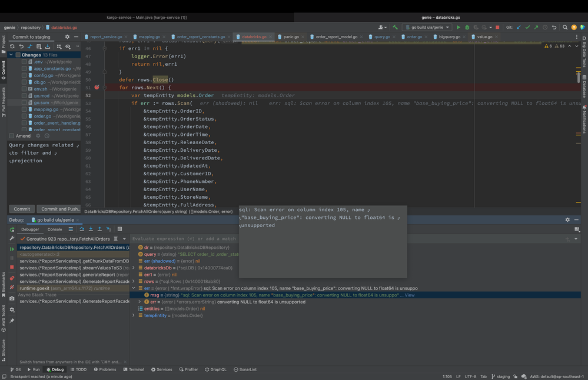
Task: Click the breakpoint on line 51
Action: [x=97, y=88]
